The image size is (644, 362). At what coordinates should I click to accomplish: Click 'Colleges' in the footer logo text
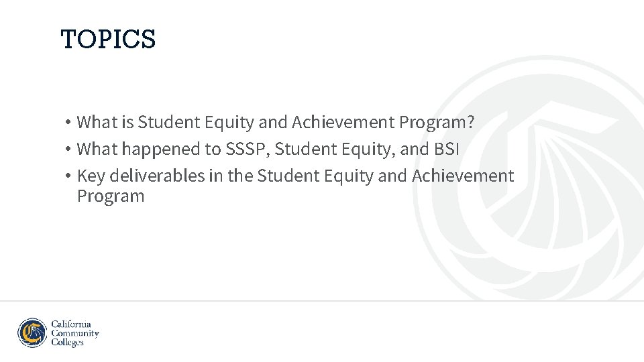pyautogui.click(x=67, y=343)
